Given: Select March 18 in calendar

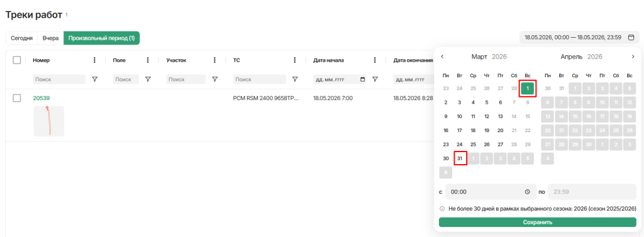Looking at the screenshot, I should [473, 131].
